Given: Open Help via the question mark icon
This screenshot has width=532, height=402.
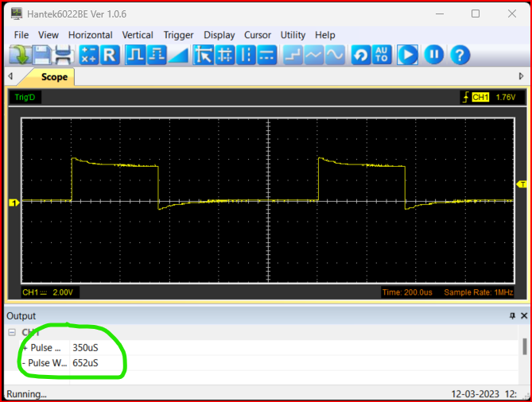Looking at the screenshot, I should pyautogui.click(x=460, y=55).
